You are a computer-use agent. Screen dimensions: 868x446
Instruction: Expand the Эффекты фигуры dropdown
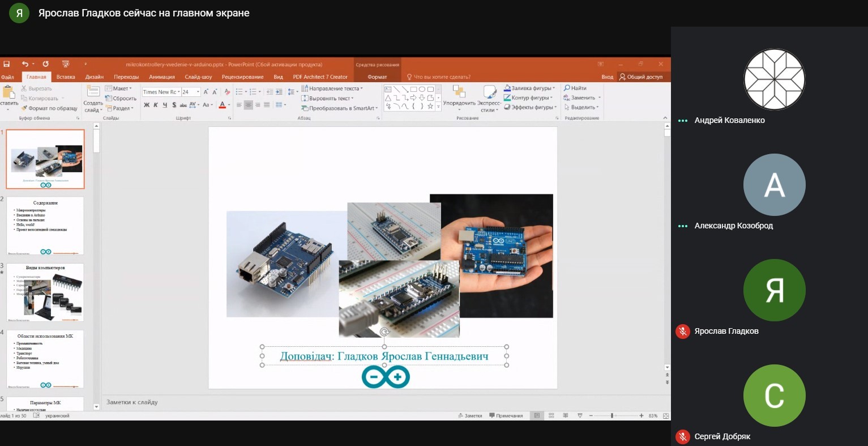tap(531, 107)
